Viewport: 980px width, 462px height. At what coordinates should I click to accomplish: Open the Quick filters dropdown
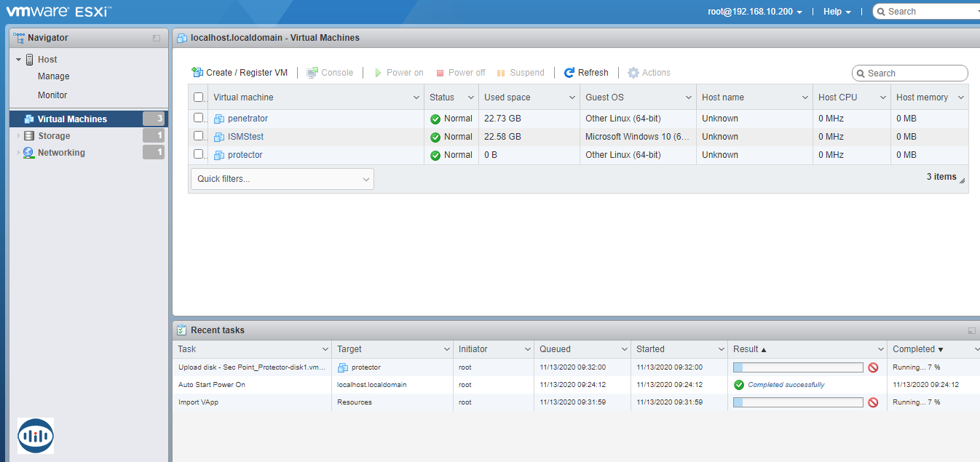pos(282,179)
